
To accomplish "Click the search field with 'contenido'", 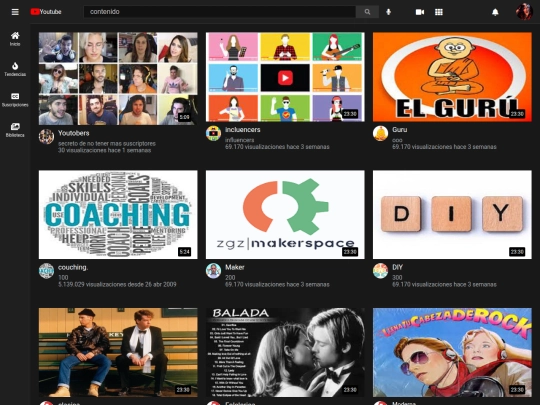I will (220, 12).
